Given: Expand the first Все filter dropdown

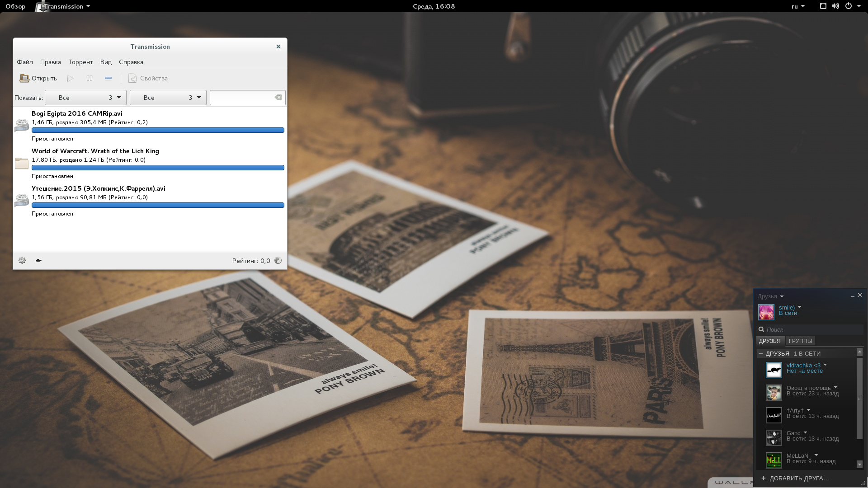Looking at the screenshot, I should click(x=85, y=98).
